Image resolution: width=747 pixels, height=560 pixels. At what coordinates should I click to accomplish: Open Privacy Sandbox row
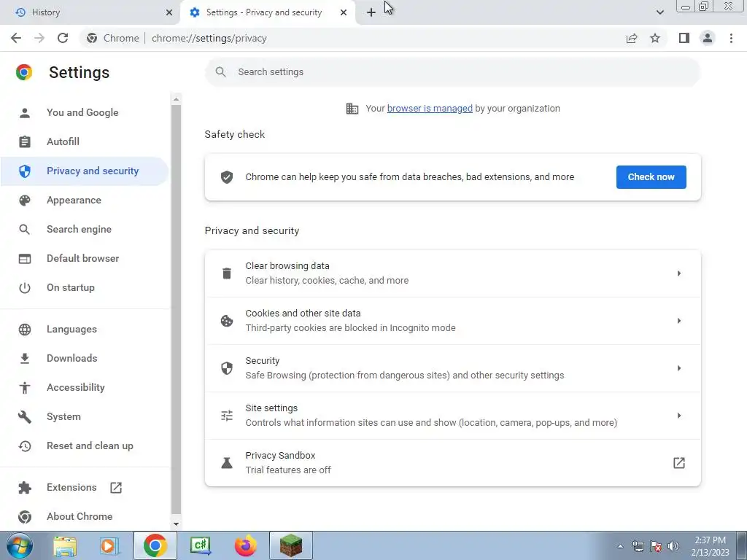(452, 463)
